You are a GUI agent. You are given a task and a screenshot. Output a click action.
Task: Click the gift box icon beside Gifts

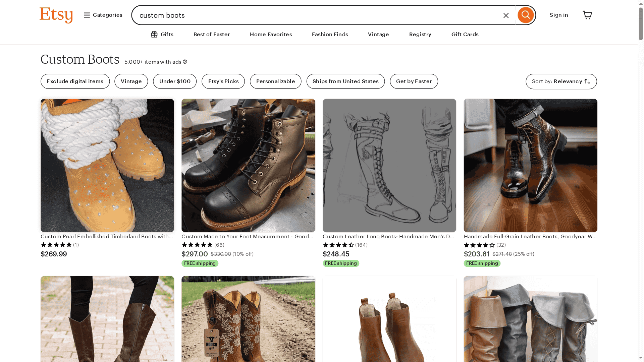(x=154, y=34)
